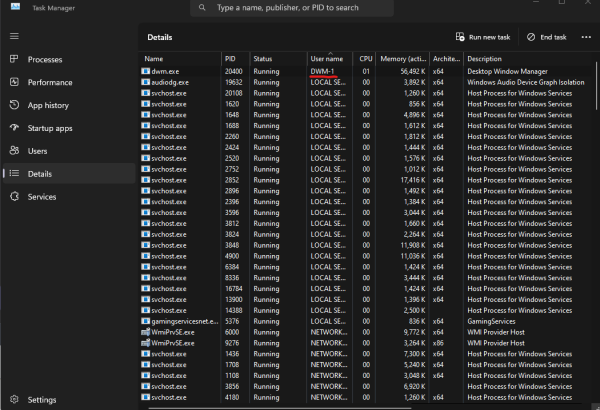Click the Users sidebar icon
The image size is (600, 410).
tap(14, 151)
